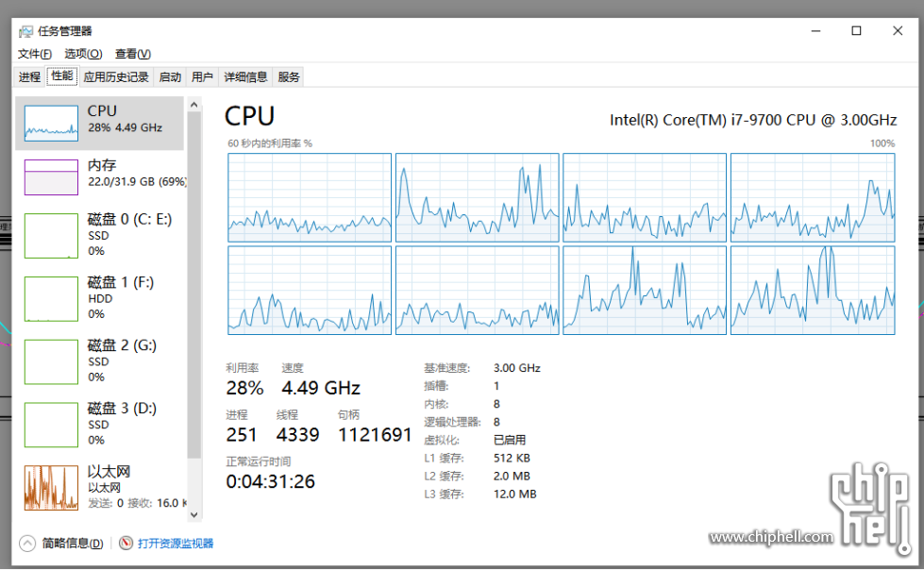The height and width of the screenshot is (570, 924).
Task: Open 打开资源监视器 link
Action: pyautogui.click(x=176, y=544)
